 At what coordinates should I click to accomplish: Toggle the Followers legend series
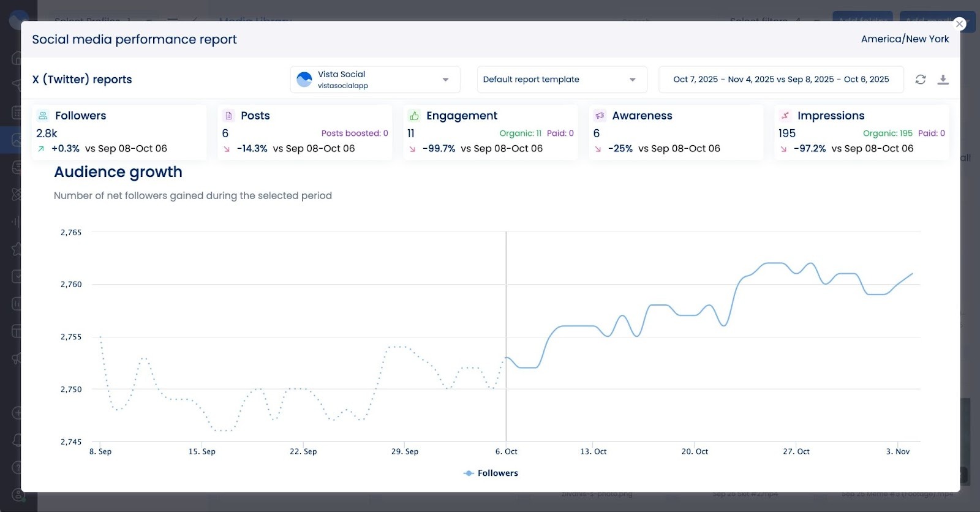point(491,473)
